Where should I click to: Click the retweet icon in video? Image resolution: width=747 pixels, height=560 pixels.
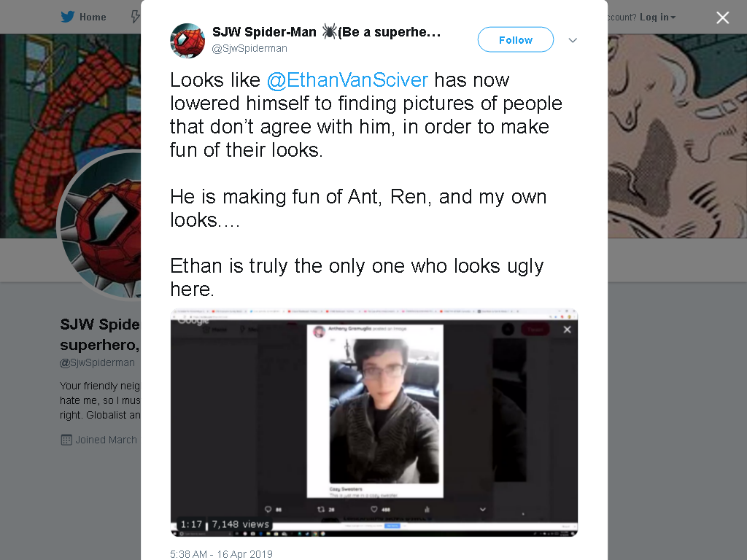321,510
